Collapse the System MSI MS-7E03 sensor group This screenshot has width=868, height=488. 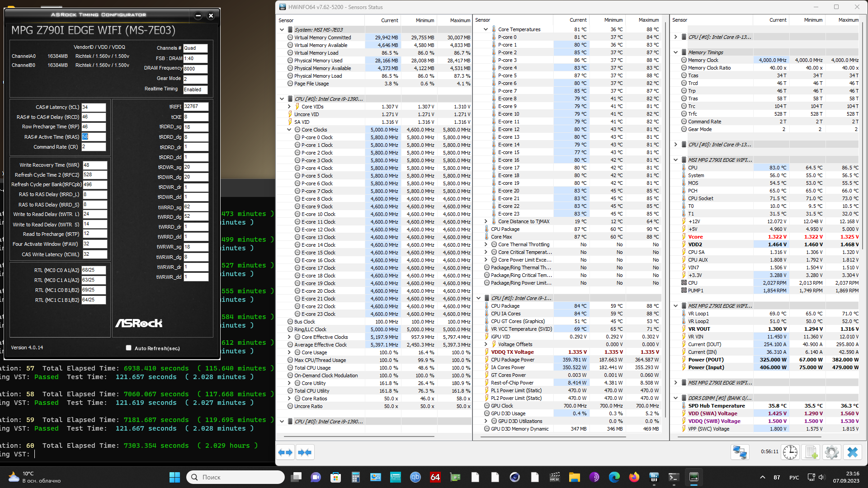pos(282,30)
